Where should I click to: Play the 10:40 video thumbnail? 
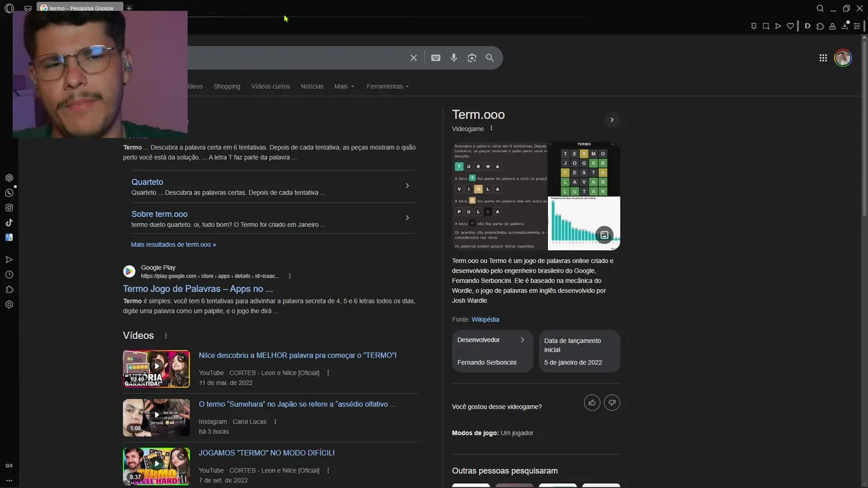pos(156,369)
